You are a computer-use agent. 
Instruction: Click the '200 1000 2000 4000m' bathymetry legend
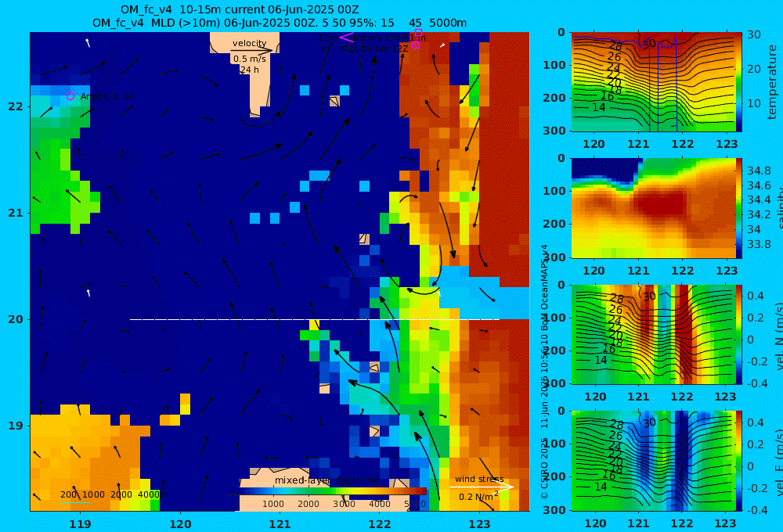(114, 494)
